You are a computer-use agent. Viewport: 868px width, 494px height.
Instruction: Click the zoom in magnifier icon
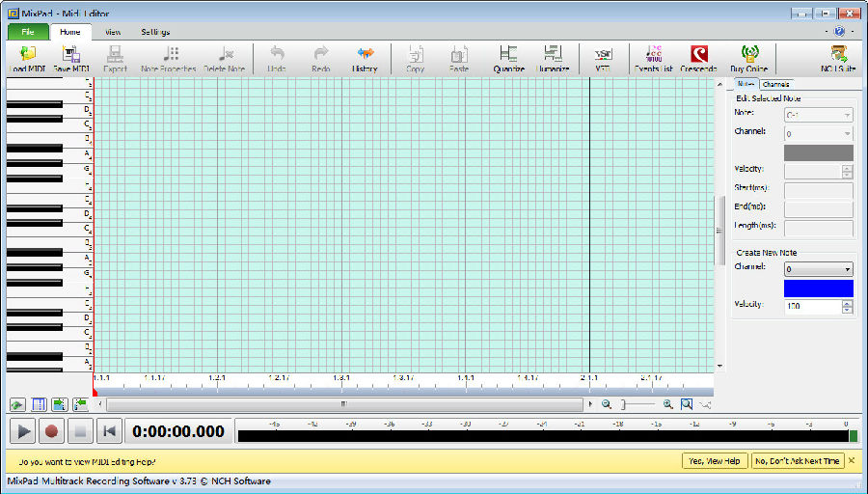(668, 404)
